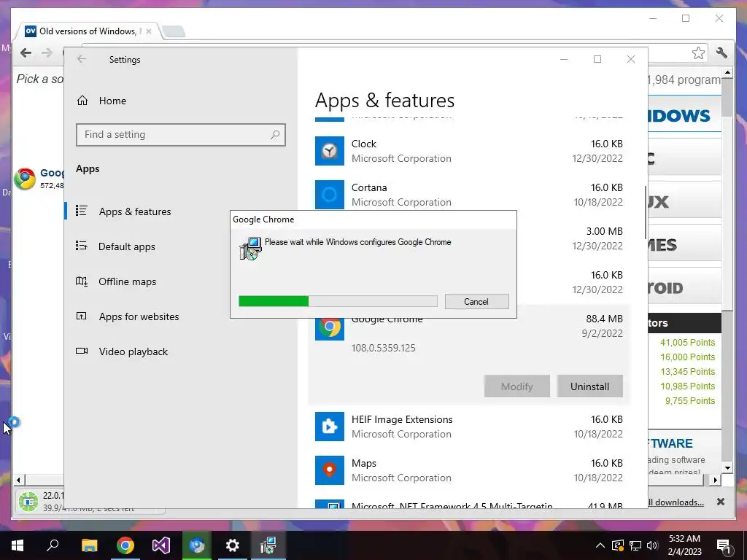Select the Clock app entry text
This screenshot has width=747, height=560.
(x=364, y=144)
